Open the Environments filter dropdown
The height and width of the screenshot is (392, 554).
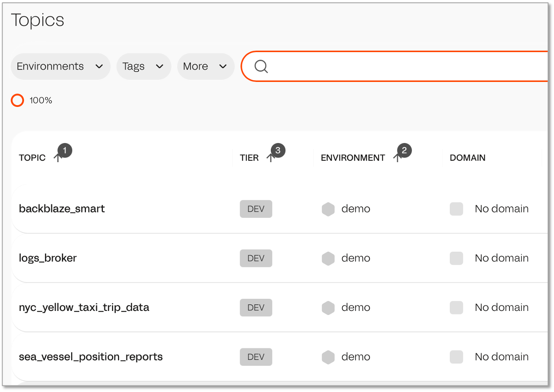[60, 66]
